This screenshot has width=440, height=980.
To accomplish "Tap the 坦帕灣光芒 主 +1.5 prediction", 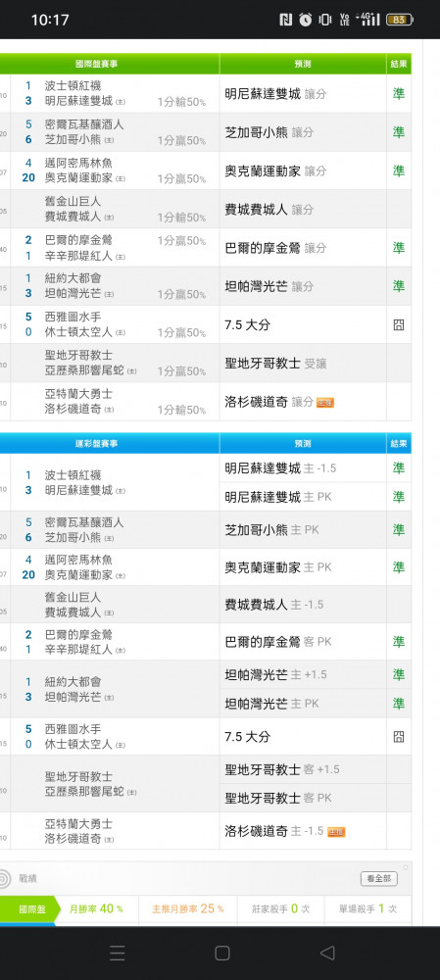I will 275,674.
